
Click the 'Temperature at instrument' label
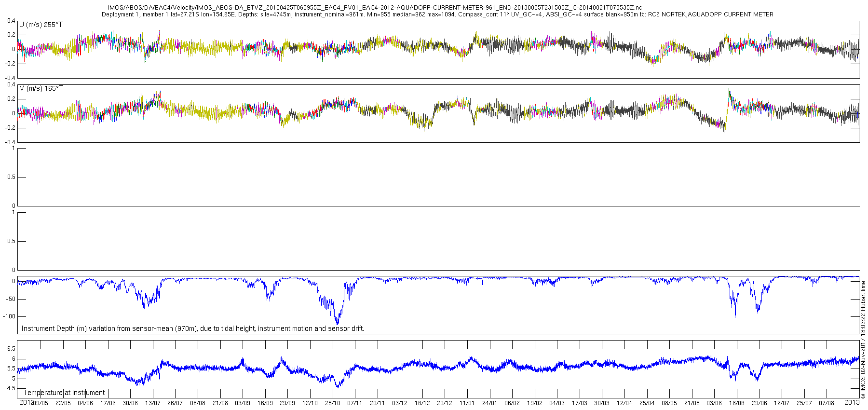tap(64, 393)
